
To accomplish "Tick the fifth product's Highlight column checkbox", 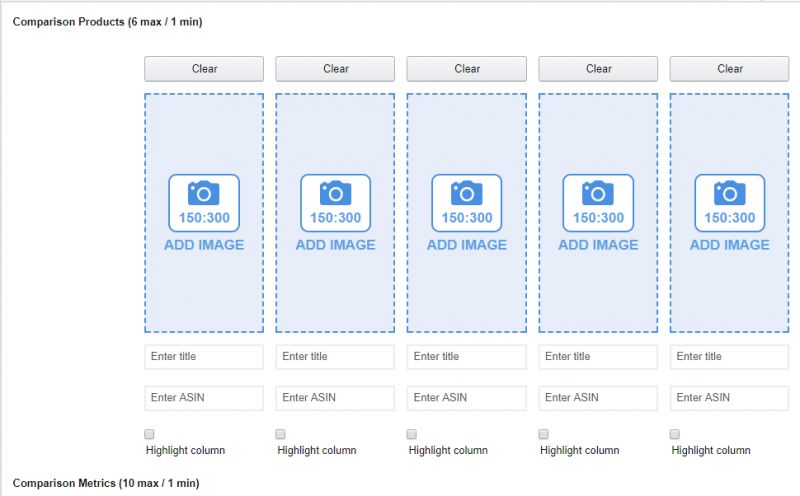I will click(x=676, y=434).
